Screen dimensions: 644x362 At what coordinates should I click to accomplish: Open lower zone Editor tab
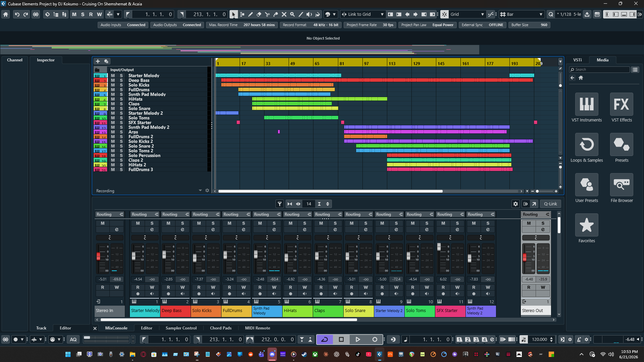point(146,328)
